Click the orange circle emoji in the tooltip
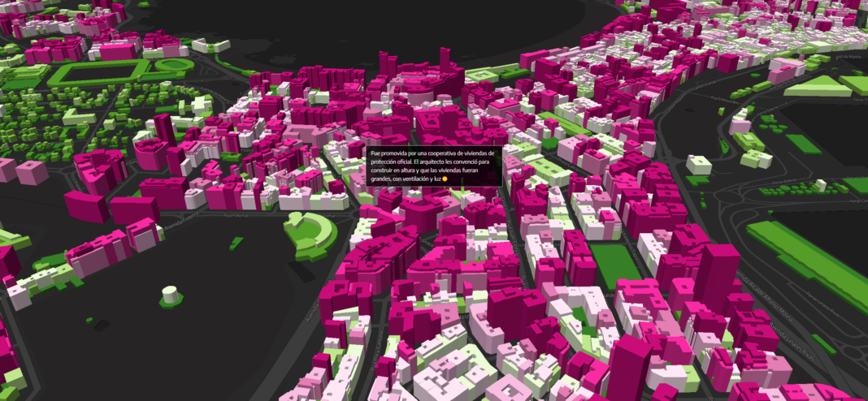This screenshot has height=401, width=868. tap(445, 179)
